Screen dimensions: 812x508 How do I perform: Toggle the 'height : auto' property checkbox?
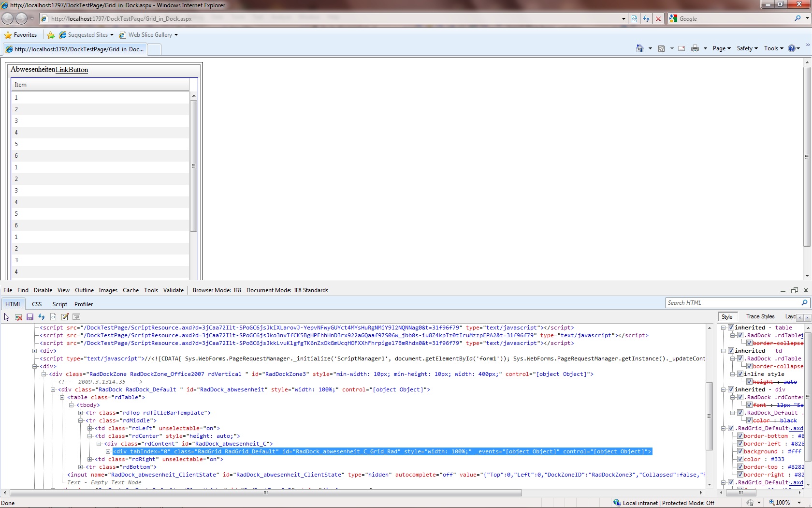tap(749, 382)
